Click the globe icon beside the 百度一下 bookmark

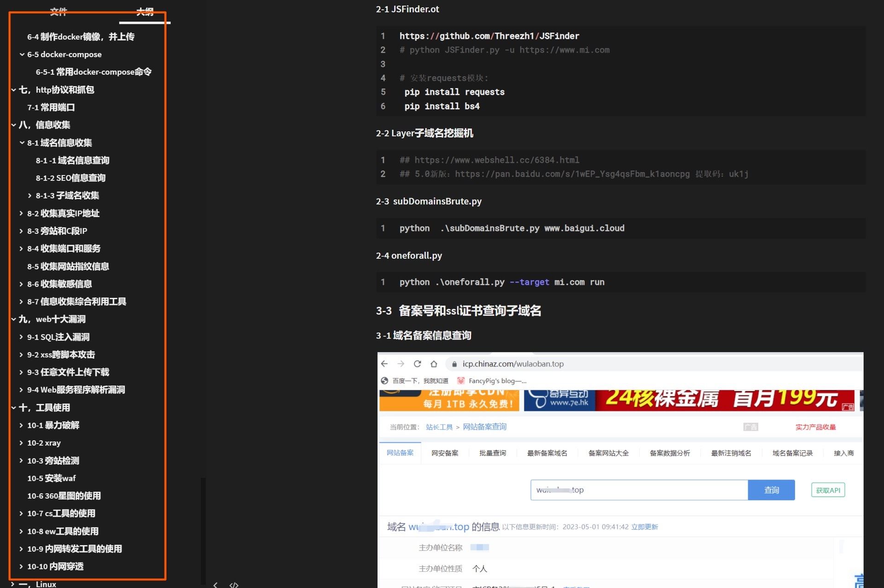pyautogui.click(x=384, y=381)
